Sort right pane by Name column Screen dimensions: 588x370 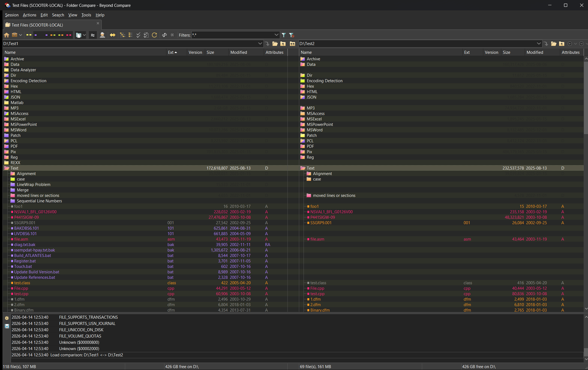[x=381, y=52]
